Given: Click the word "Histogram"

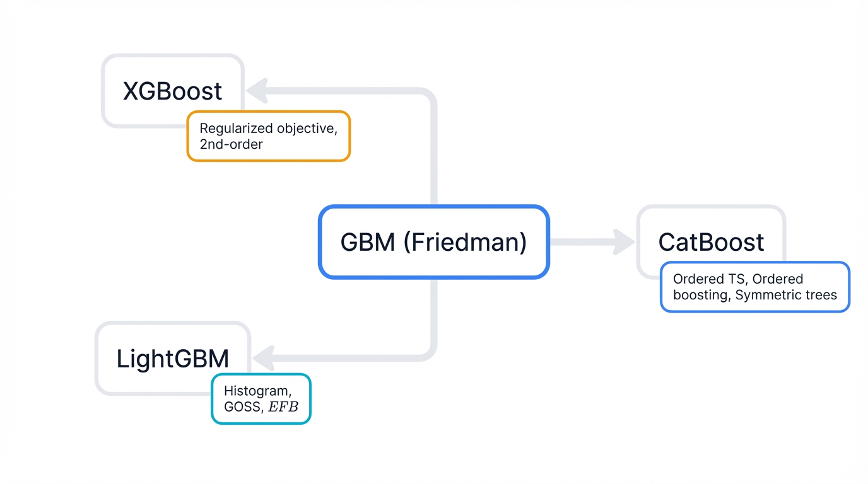Looking at the screenshot, I should [257, 391].
